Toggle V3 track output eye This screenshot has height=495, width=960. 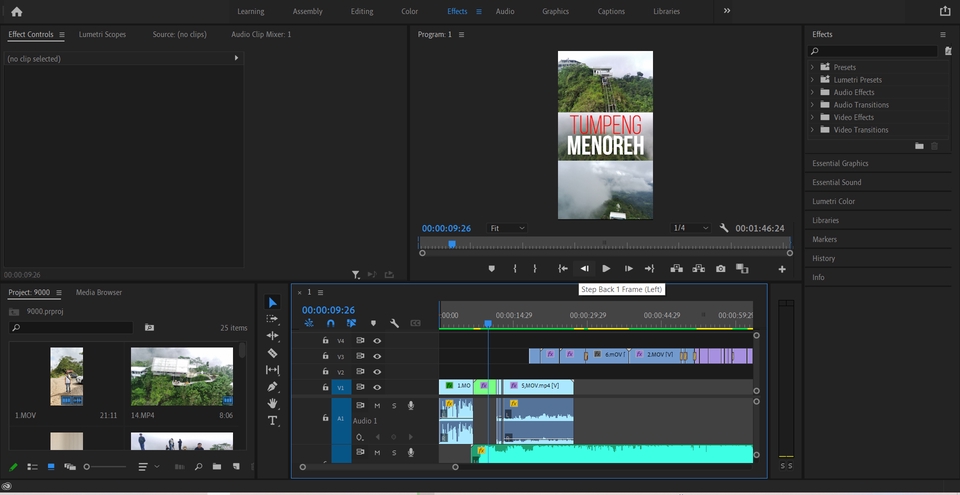pos(377,356)
